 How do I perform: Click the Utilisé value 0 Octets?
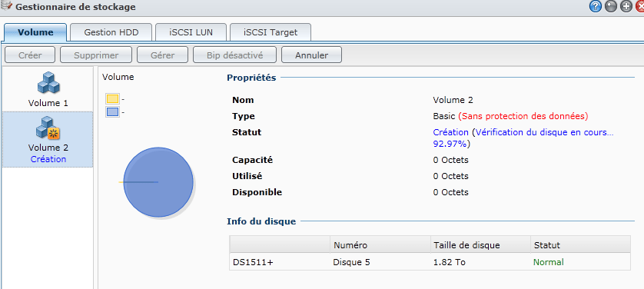(450, 176)
